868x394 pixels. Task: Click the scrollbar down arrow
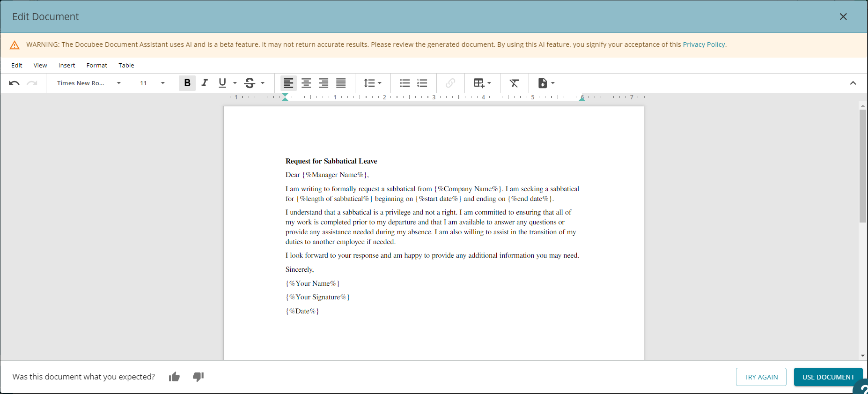(x=862, y=356)
